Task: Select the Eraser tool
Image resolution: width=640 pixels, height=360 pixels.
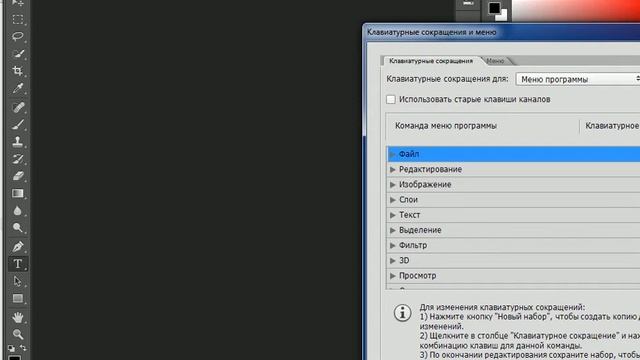Action: [18, 176]
